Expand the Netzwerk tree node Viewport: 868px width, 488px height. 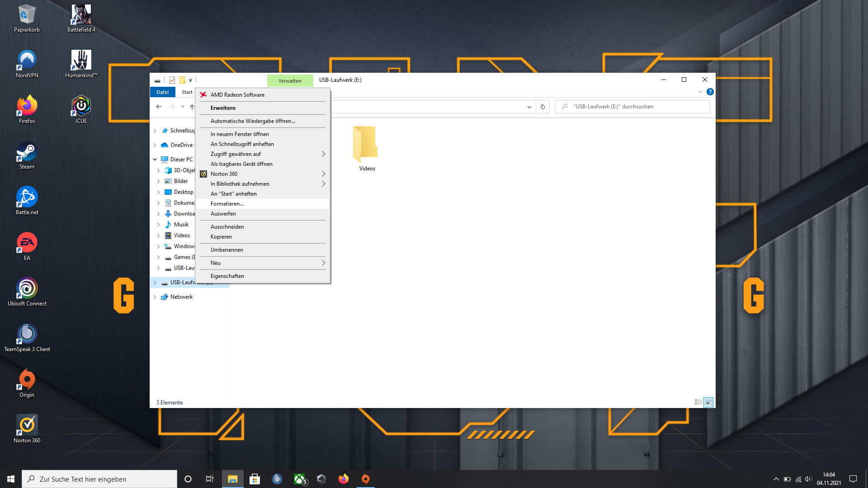[155, 297]
